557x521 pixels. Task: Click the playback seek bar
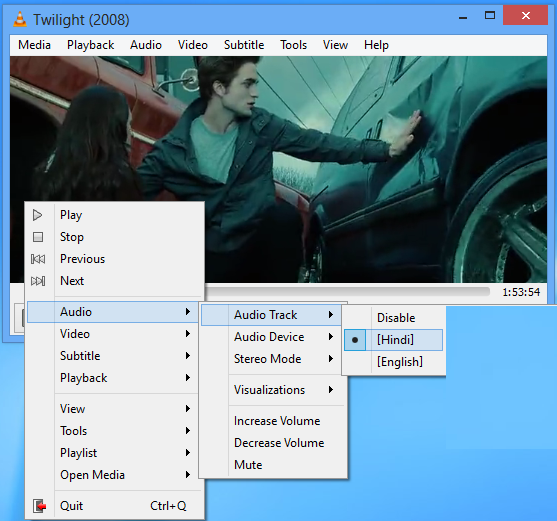click(347, 292)
